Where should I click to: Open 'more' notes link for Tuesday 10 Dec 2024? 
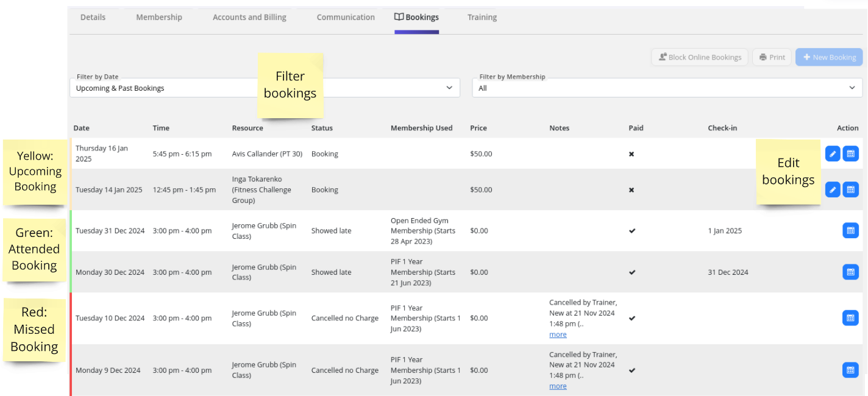point(558,334)
